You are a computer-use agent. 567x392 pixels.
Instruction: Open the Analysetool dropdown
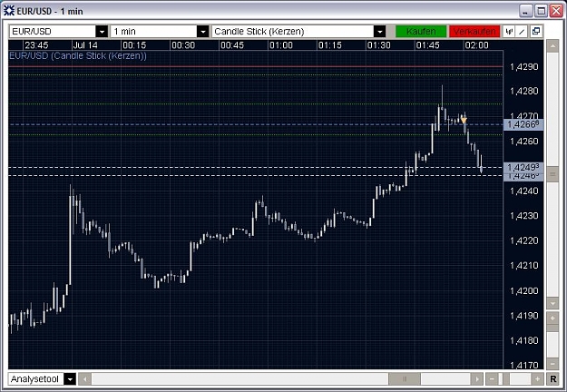click(x=70, y=379)
